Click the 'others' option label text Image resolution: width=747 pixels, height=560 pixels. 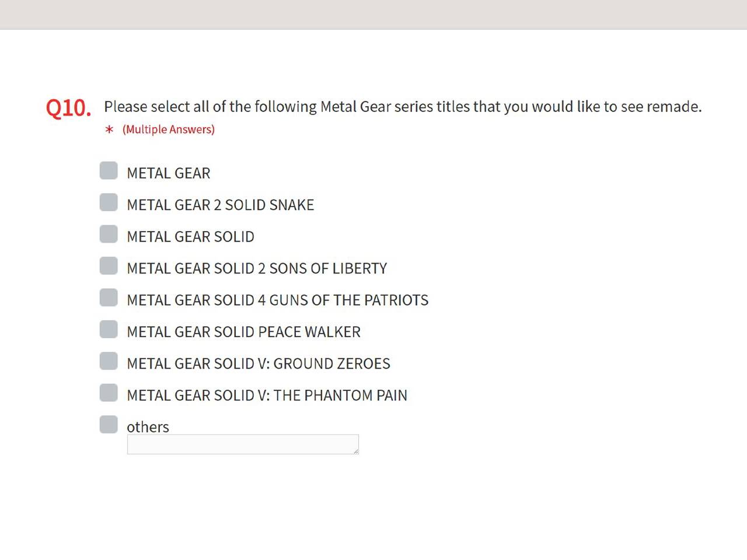coord(148,427)
